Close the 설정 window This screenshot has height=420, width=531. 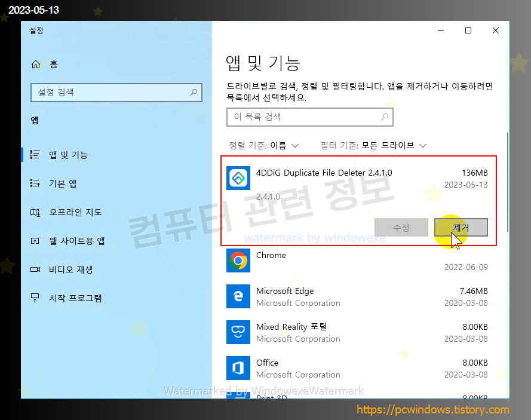click(496, 30)
